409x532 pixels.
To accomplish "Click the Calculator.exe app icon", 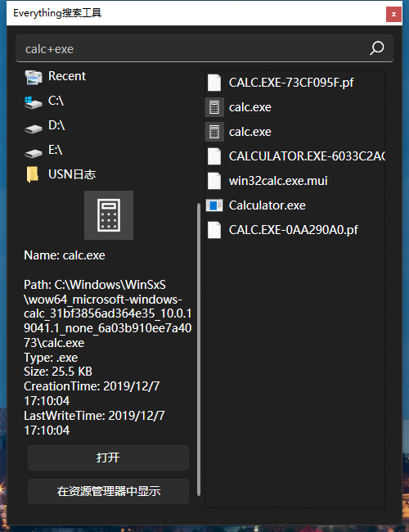I will pos(214,205).
